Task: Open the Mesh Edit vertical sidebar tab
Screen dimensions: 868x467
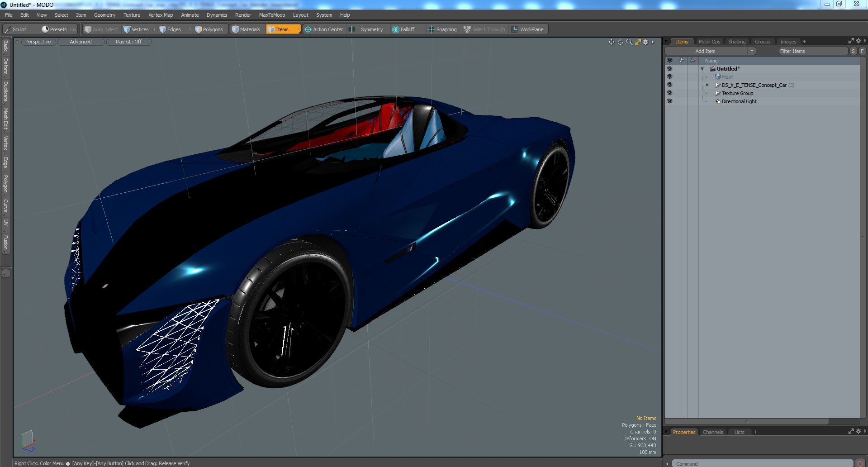Action: click(x=6, y=119)
